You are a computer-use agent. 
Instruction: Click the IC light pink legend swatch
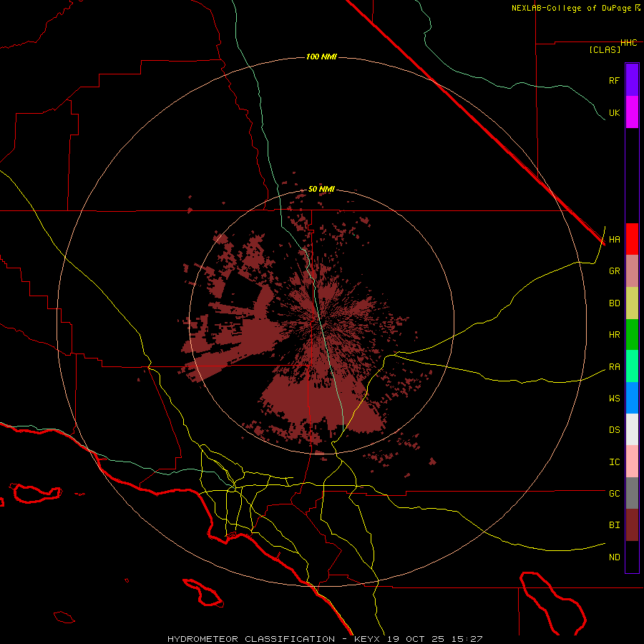(x=632, y=462)
